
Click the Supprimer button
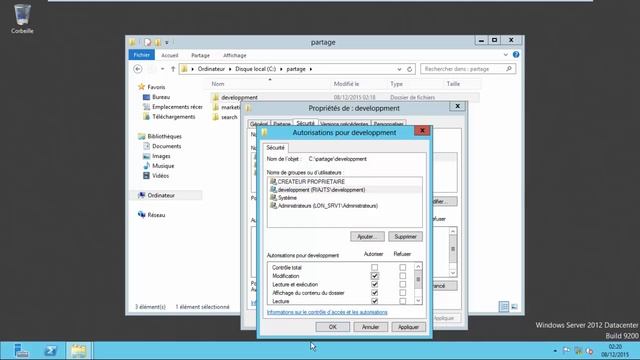point(405,237)
